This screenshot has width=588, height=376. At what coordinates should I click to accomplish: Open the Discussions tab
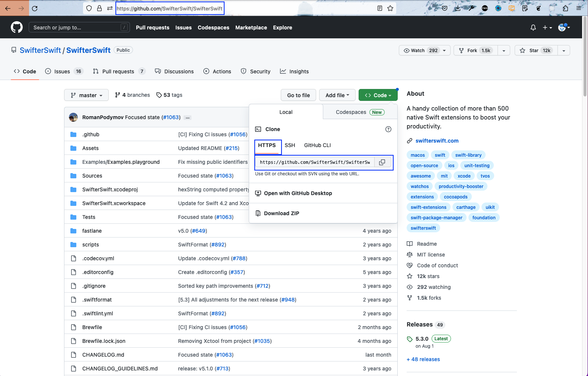pos(174,71)
